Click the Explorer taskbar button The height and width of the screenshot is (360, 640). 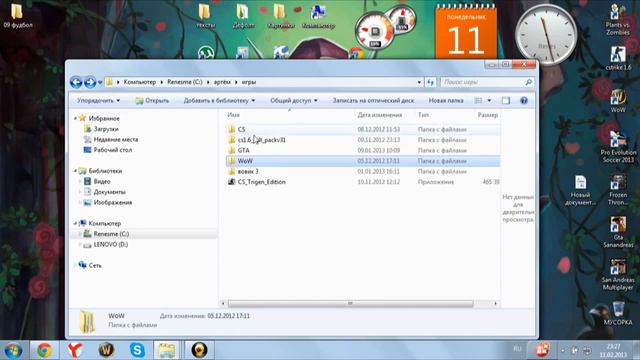[x=167, y=350]
